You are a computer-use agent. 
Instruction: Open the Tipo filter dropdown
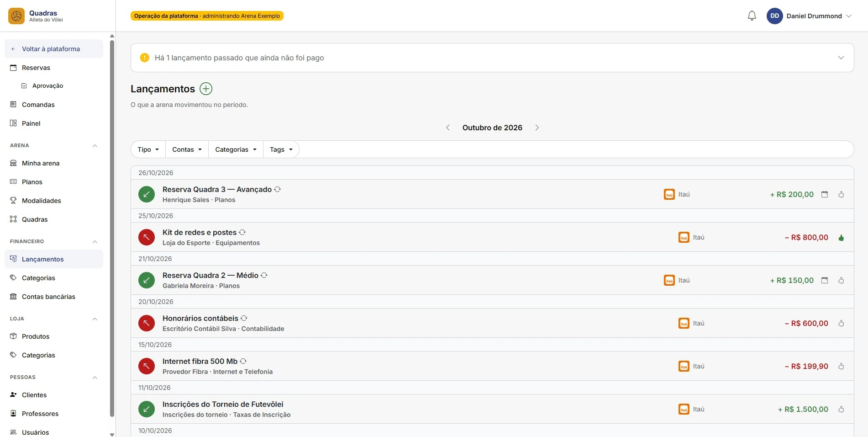tap(148, 149)
